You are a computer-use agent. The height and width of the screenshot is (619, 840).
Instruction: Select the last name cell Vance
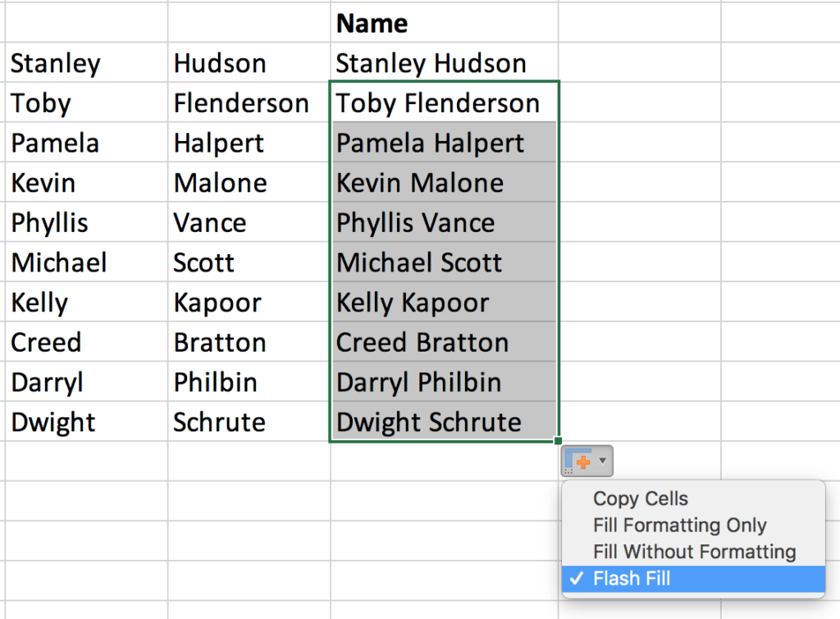pos(249,222)
